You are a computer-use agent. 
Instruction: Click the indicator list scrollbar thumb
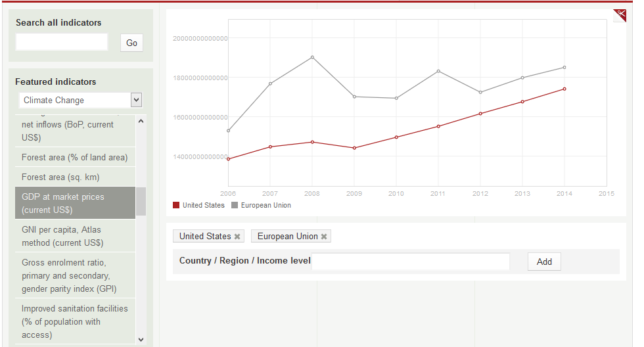click(x=141, y=202)
